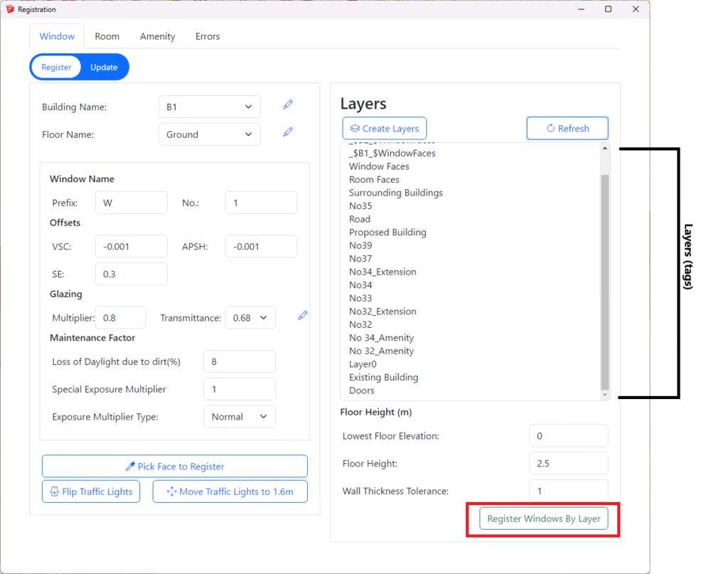Select the Proposed Building layer
The height and width of the screenshot is (574, 728).
[387, 233]
